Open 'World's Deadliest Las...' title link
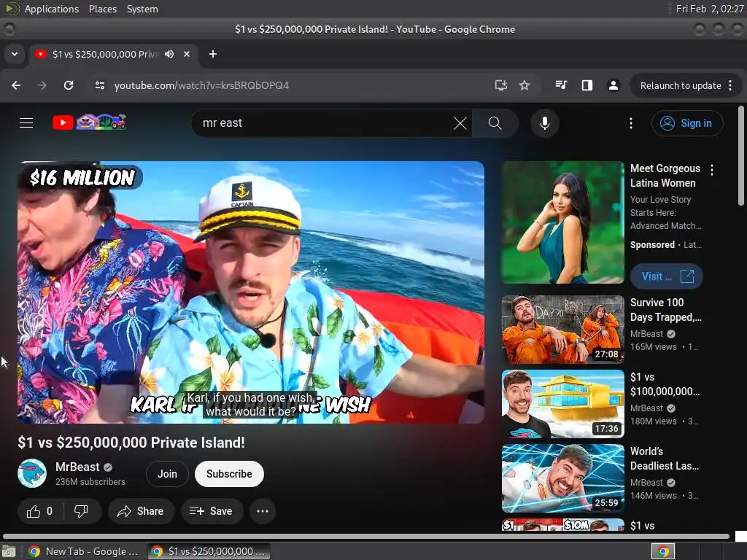Viewport: 747px width, 560px height. (x=664, y=459)
